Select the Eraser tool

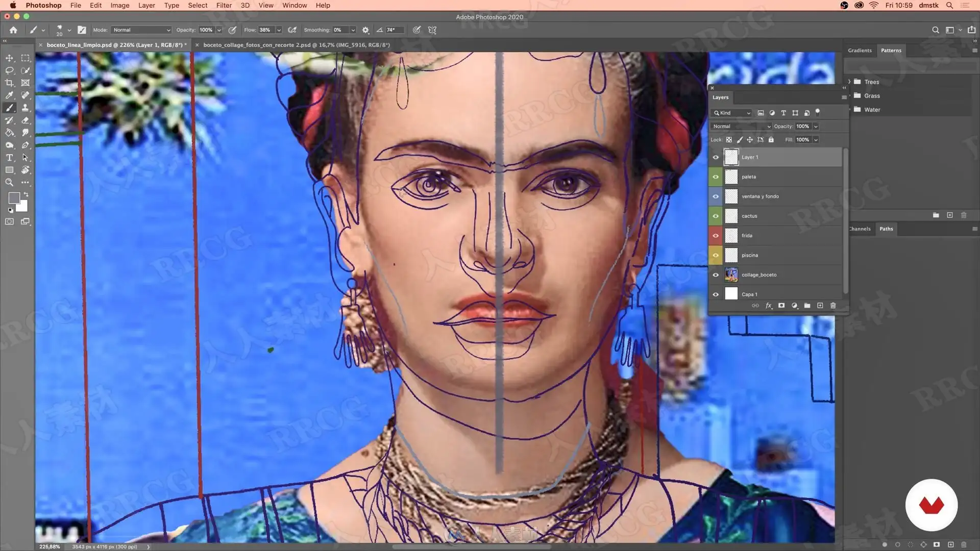click(25, 120)
